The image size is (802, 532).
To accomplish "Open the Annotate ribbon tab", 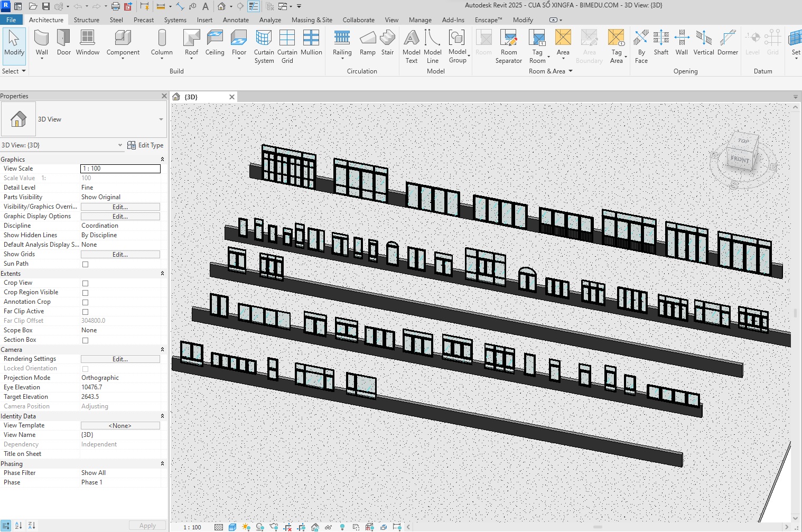I will pyautogui.click(x=236, y=20).
